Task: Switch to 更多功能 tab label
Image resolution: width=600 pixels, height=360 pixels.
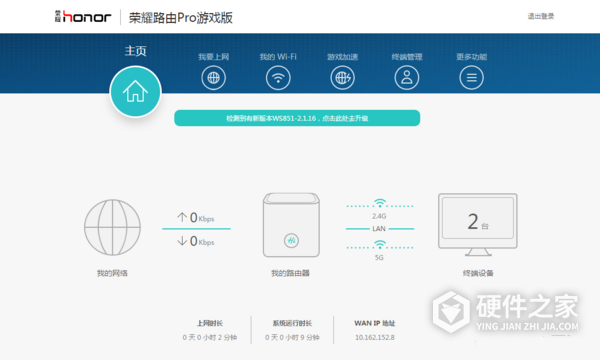Action: [471, 57]
